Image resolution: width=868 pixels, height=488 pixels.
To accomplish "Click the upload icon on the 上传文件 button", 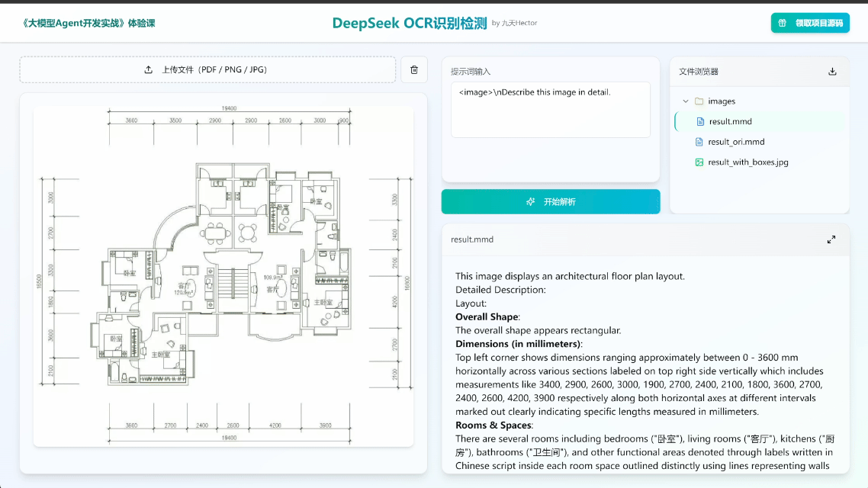I will [149, 69].
